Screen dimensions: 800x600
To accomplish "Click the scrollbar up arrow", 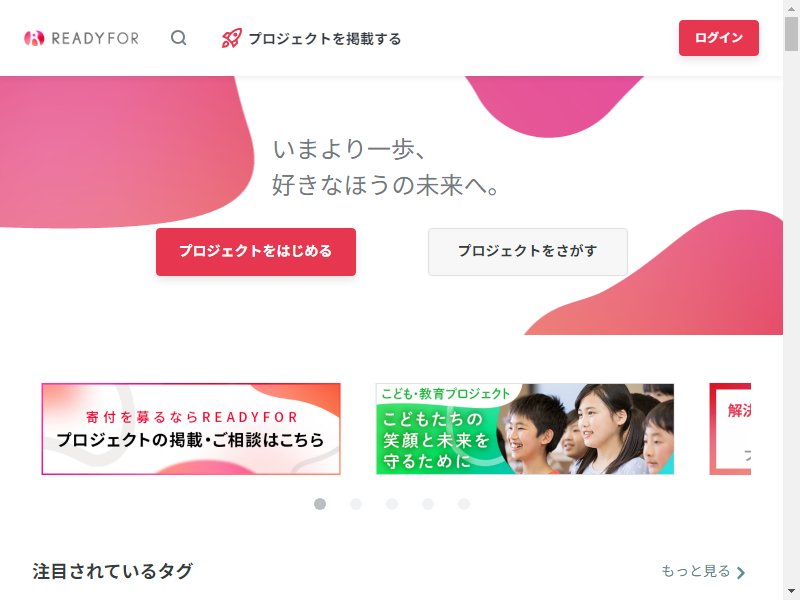I will (791, 7).
